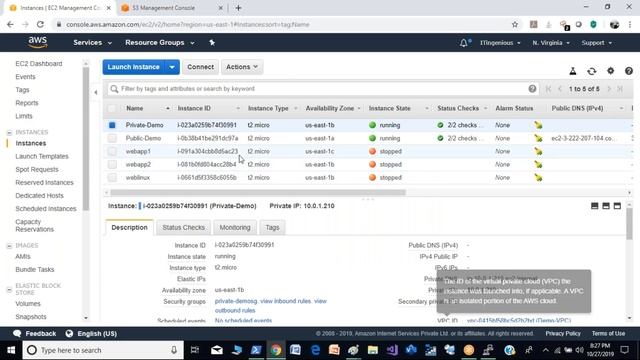Screen dimensions: 640x360
Task: Click the Feedback button
Action: point(35,333)
